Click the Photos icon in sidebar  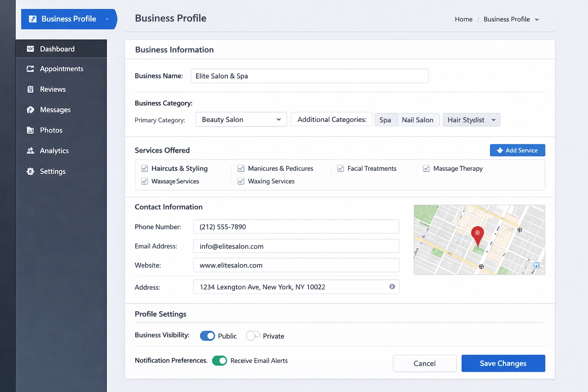30,130
